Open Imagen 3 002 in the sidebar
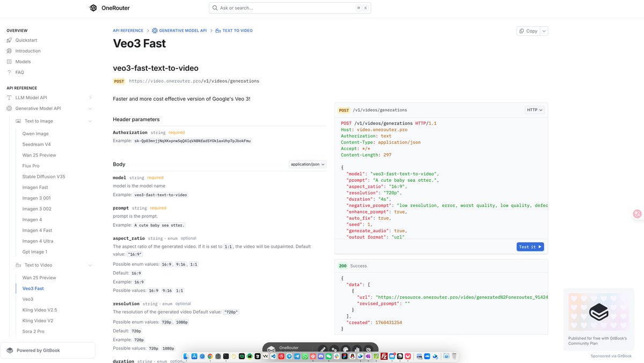Screen dimensions: 644x363 [37, 209]
